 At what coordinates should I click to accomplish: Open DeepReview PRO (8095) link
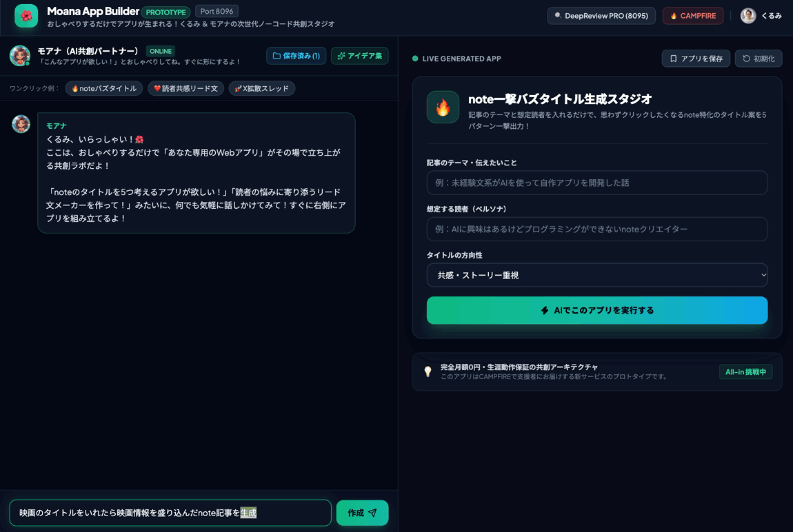pos(601,16)
